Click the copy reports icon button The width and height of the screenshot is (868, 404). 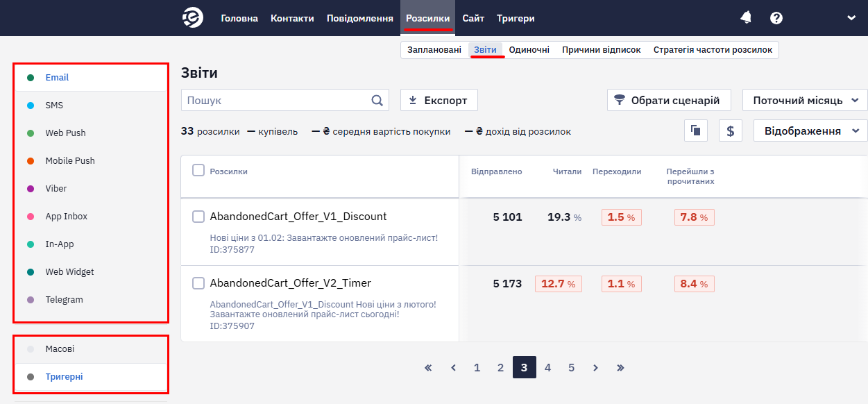click(x=696, y=131)
